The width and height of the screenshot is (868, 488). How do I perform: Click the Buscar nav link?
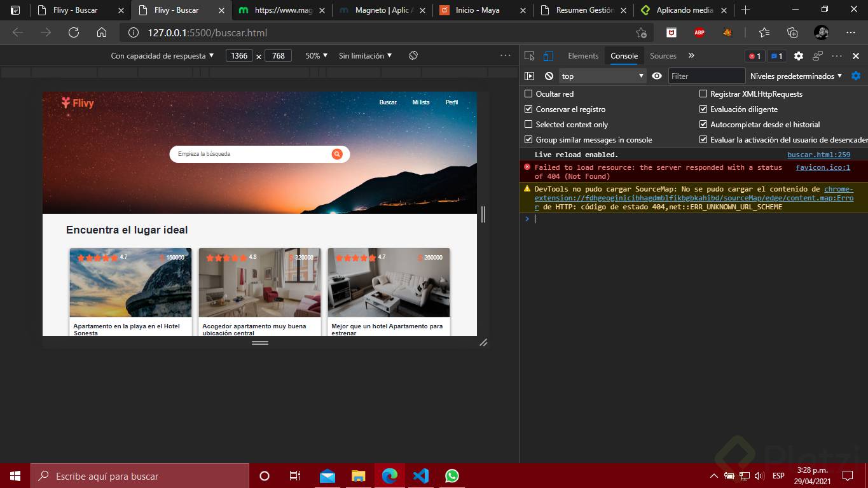tap(388, 102)
